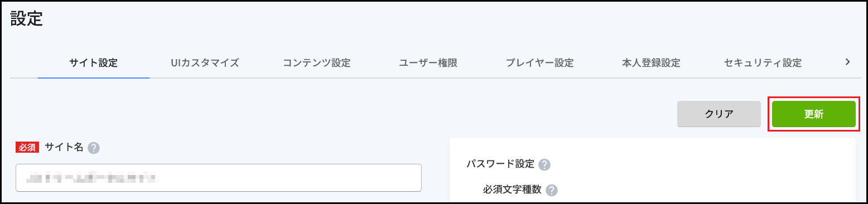Viewport: 868px width, 204px height.
Task: Switch to the サイト設定 tab
Action: tap(94, 63)
